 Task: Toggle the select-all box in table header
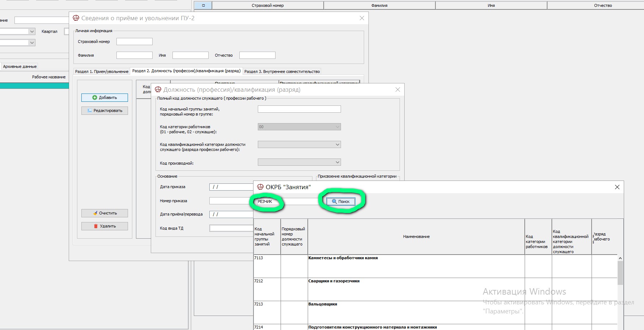pyautogui.click(x=203, y=5)
